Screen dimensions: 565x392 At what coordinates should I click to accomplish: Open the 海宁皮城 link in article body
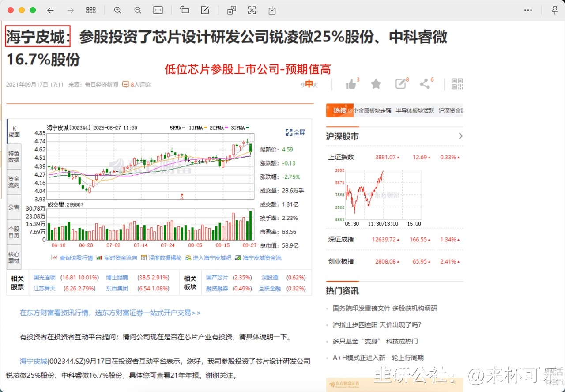pos(34,361)
